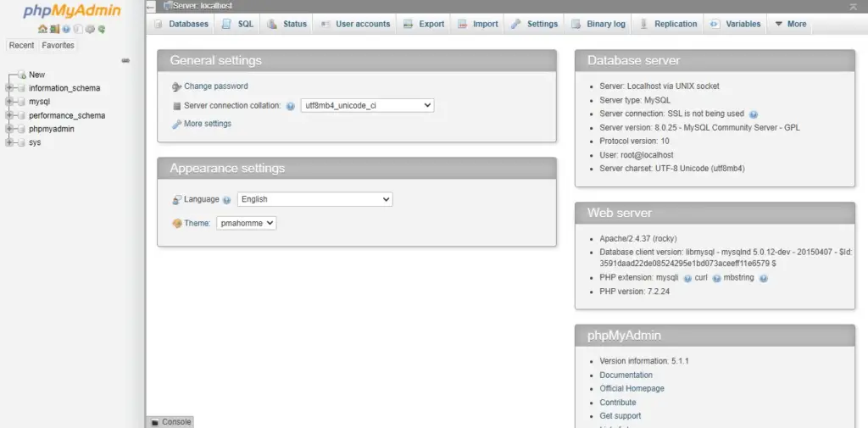Collapse navigation panel arrow in top bar
The width and height of the screenshot is (868, 428).
click(x=151, y=6)
